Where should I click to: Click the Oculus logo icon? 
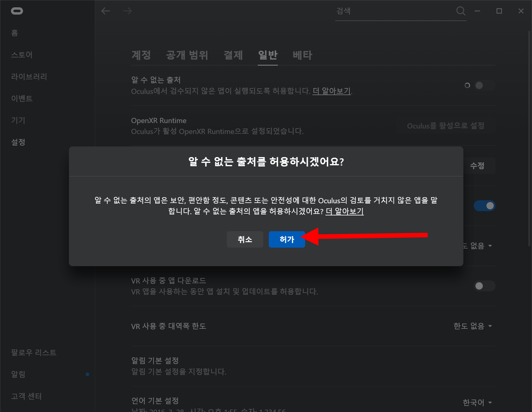pos(17,11)
